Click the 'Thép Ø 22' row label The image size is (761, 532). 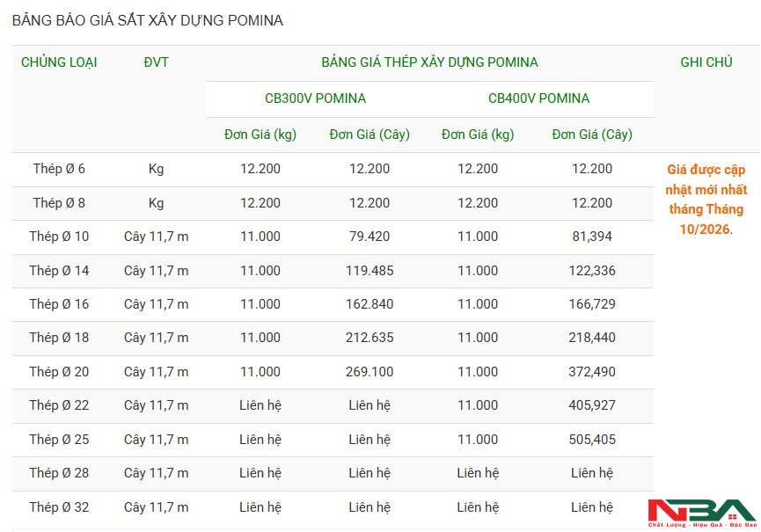59,405
